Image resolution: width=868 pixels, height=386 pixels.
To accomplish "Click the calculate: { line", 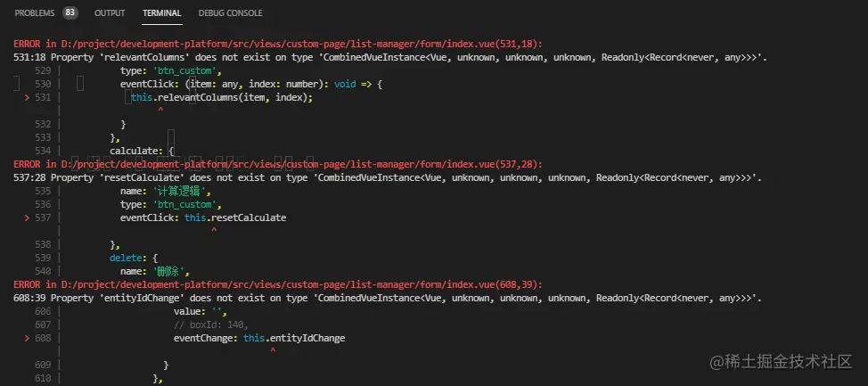I will coord(143,152).
